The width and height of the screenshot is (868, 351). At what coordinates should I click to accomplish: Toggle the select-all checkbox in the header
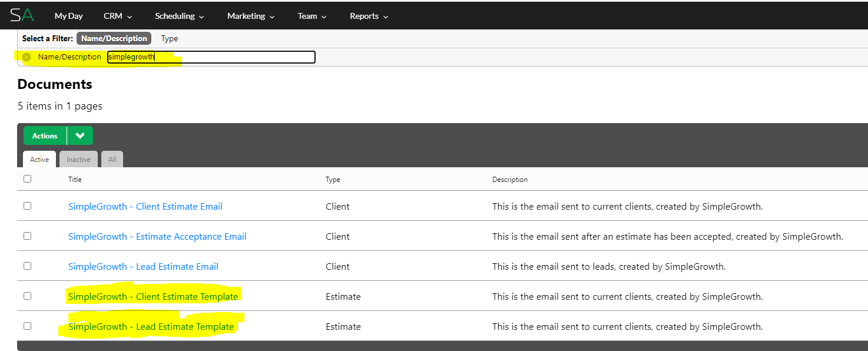click(27, 179)
